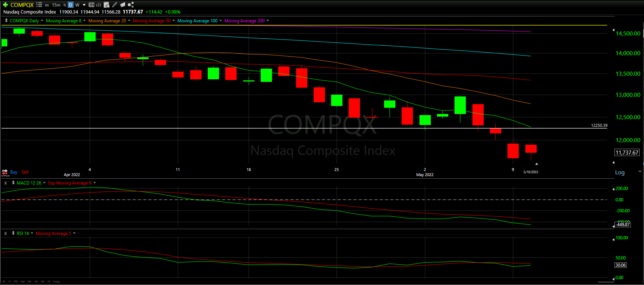Click the tall green candle after May 2
The width and height of the screenshot is (644, 285).
460,105
